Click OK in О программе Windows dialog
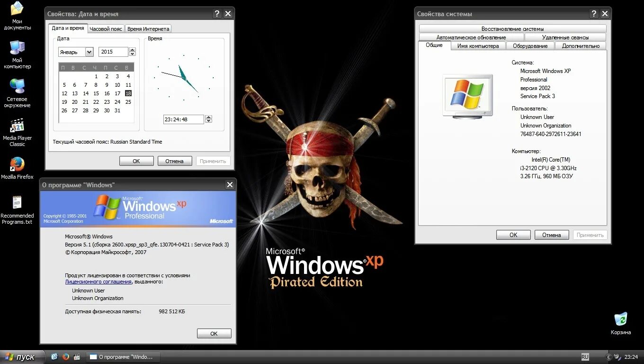Image resolution: width=644 pixels, height=364 pixels. coord(214,334)
